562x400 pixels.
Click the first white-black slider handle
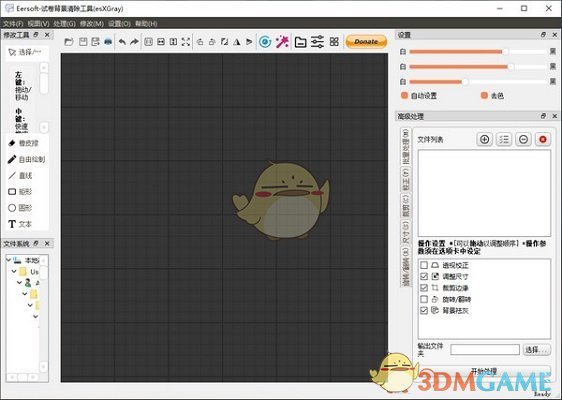point(505,52)
